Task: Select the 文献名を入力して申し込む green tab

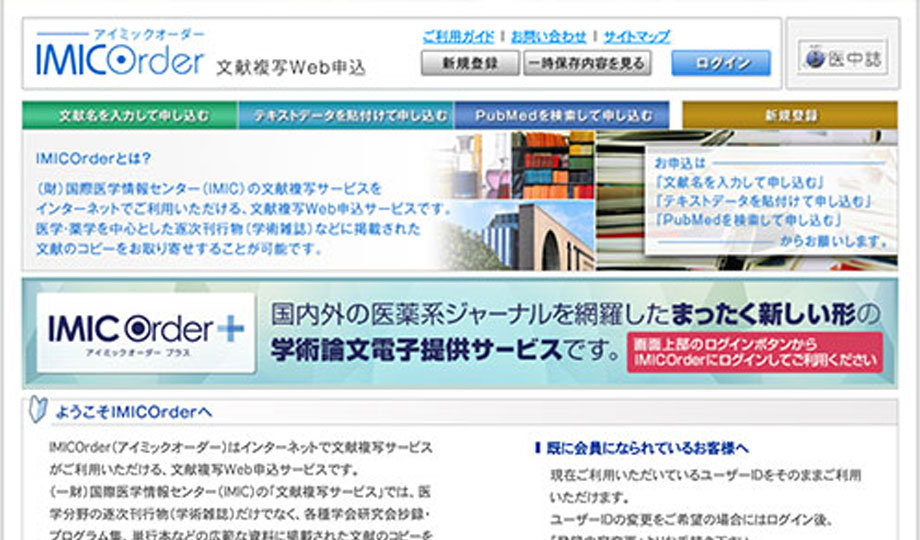Action: 130,115
